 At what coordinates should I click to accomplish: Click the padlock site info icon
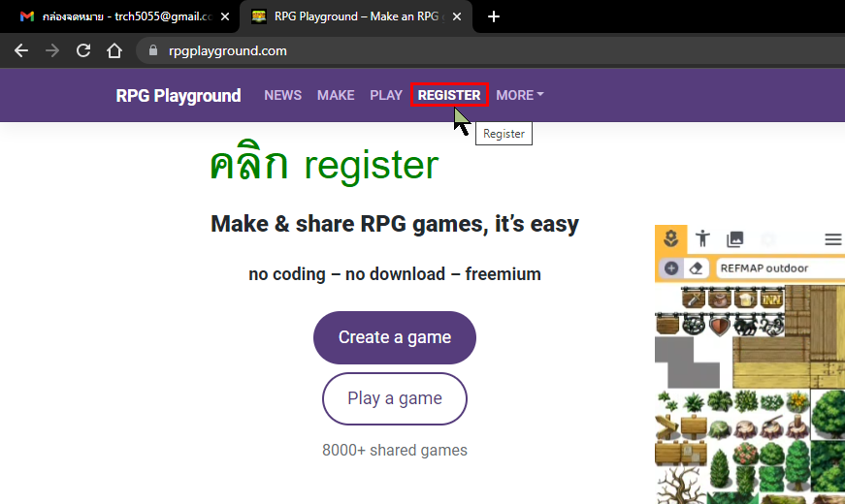pos(153,50)
